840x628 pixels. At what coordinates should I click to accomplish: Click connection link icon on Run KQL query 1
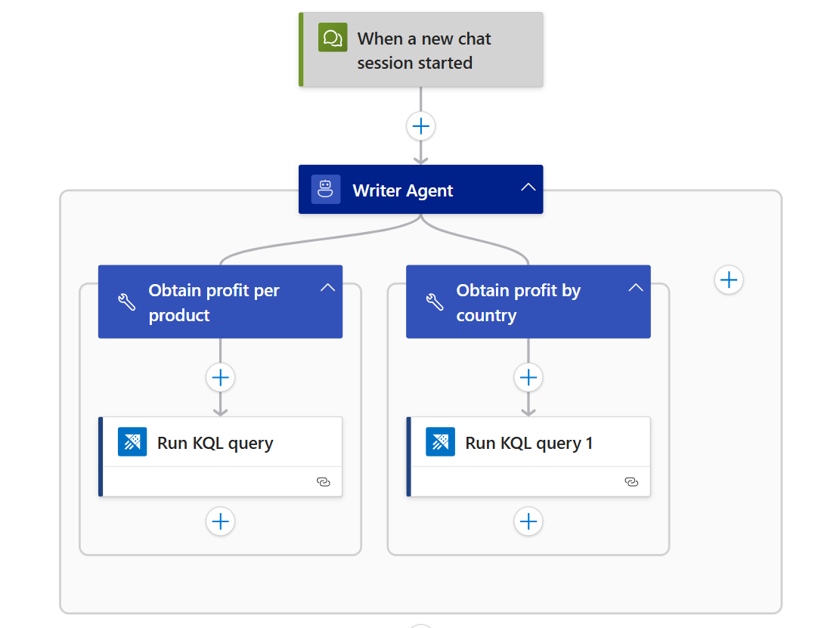pos(631,481)
